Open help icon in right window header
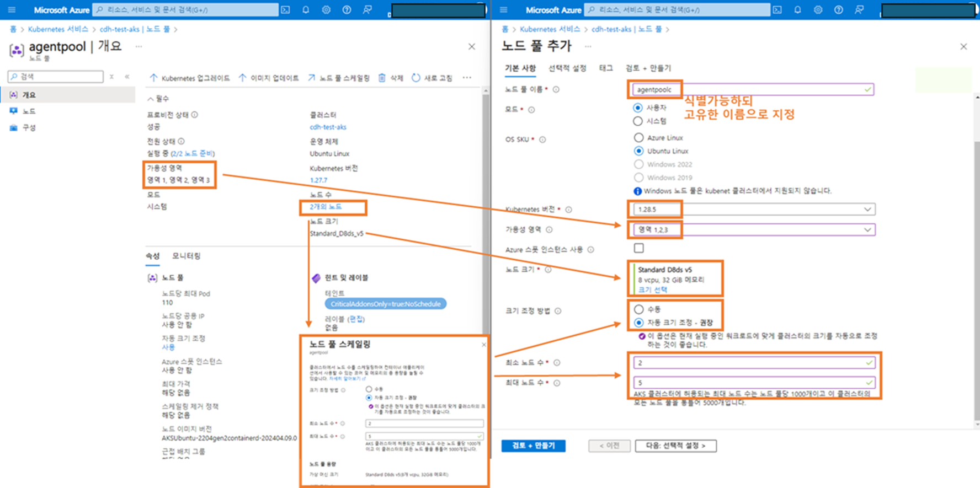 coord(838,10)
